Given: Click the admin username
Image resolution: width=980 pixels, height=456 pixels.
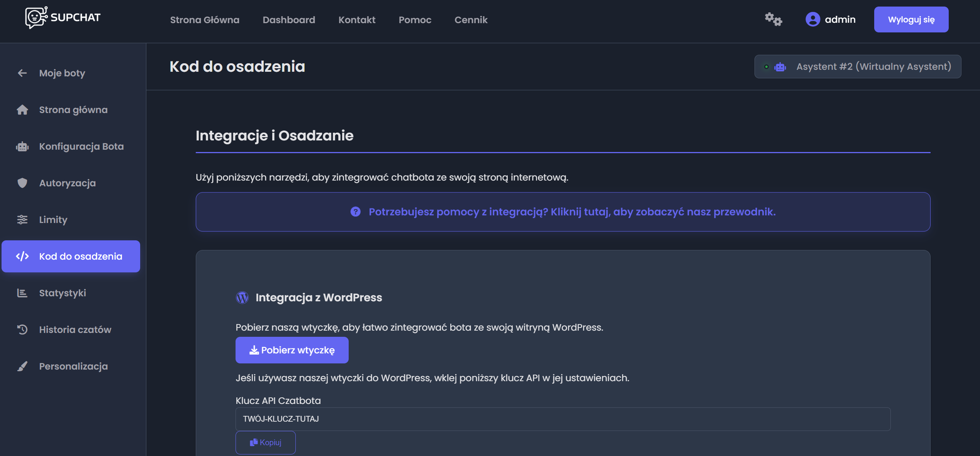Looking at the screenshot, I should (x=840, y=19).
